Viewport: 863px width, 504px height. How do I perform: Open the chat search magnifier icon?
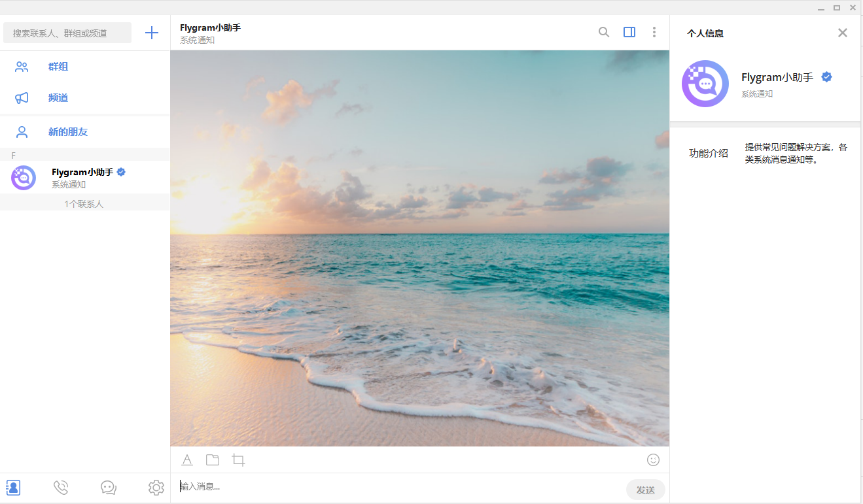[604, 32]
